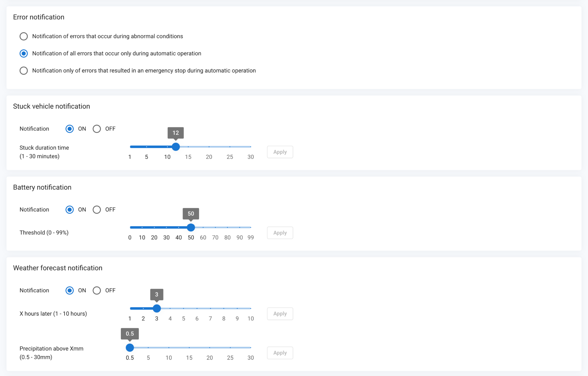Set hours later slider to 7 mark
The image size is (588, 376).
[210, 308]
